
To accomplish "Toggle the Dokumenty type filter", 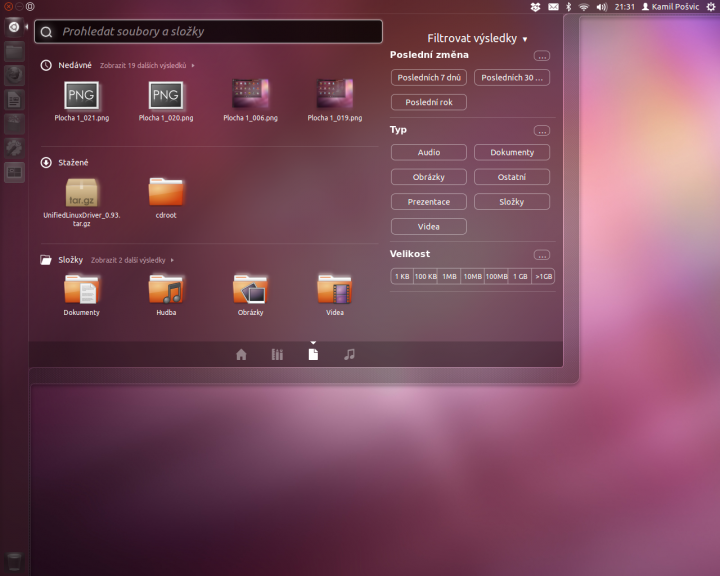I will click(x=512, y=152).
